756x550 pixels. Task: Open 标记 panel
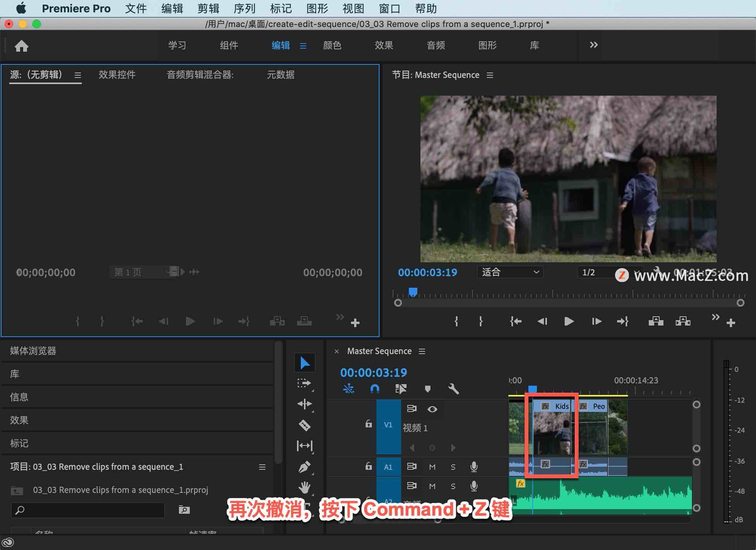(19, 443)
